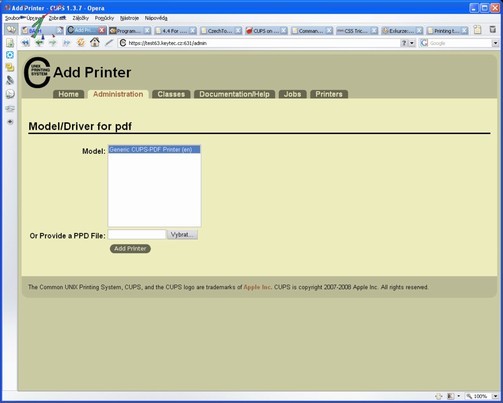Go back with the green Back arrow
The width and height of the screenshot is (503, 403).
(x=39, y=43)
